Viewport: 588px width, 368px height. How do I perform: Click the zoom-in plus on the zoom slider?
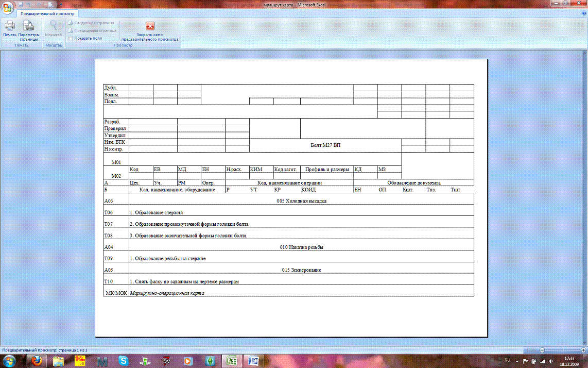(x=583, y=350)
